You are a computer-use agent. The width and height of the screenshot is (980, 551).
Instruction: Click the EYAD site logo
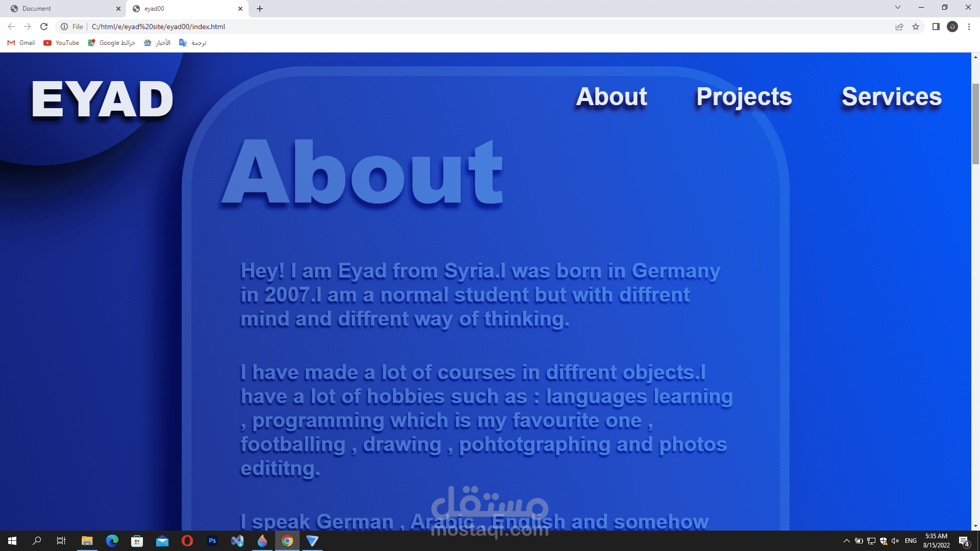tap(102, 100)
